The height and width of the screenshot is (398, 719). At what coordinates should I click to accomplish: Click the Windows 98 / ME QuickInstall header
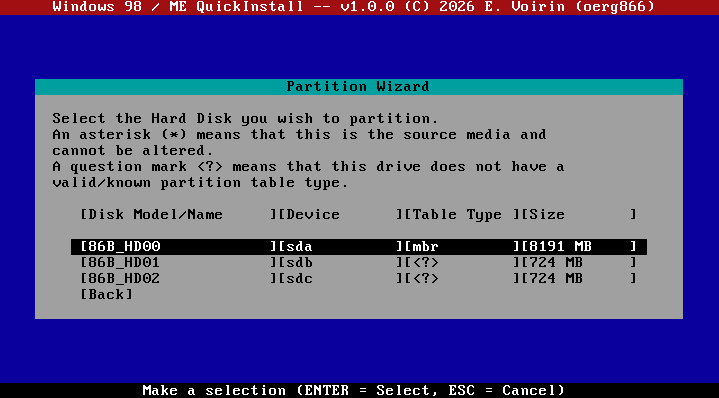(x=354, y=7)
